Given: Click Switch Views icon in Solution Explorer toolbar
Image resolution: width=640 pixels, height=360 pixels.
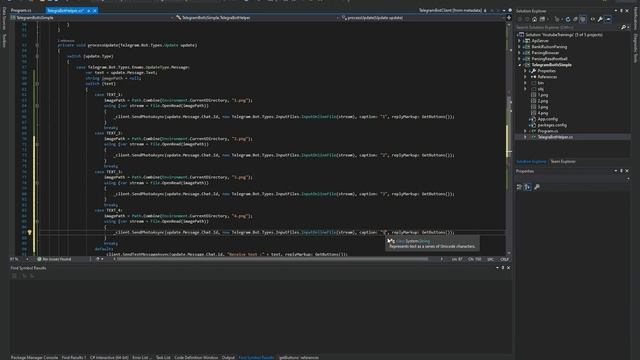Looking at the screenshot, I should [x=542, y=19].
